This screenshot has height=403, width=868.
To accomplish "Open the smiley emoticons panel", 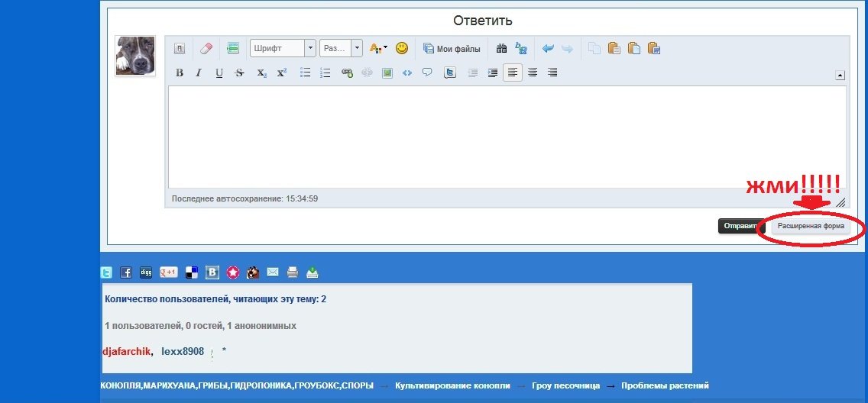I will pyautogui.click(x=402, y=48).
